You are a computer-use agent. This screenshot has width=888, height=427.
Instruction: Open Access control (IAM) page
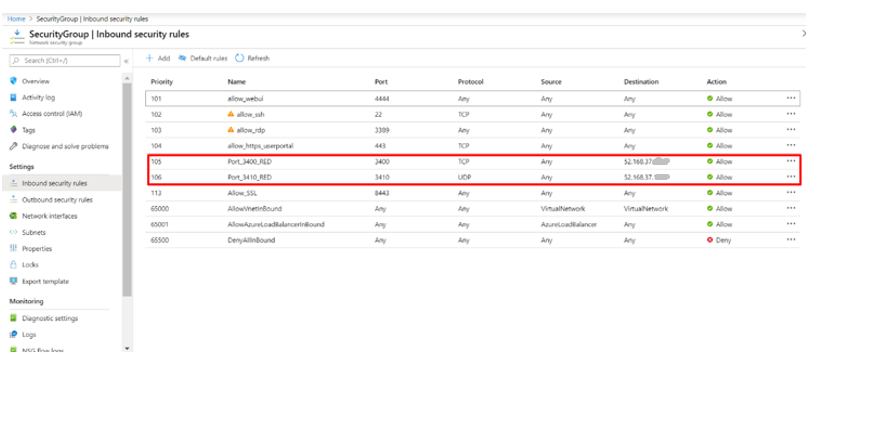pyautogui.click(x=51, y=114)
